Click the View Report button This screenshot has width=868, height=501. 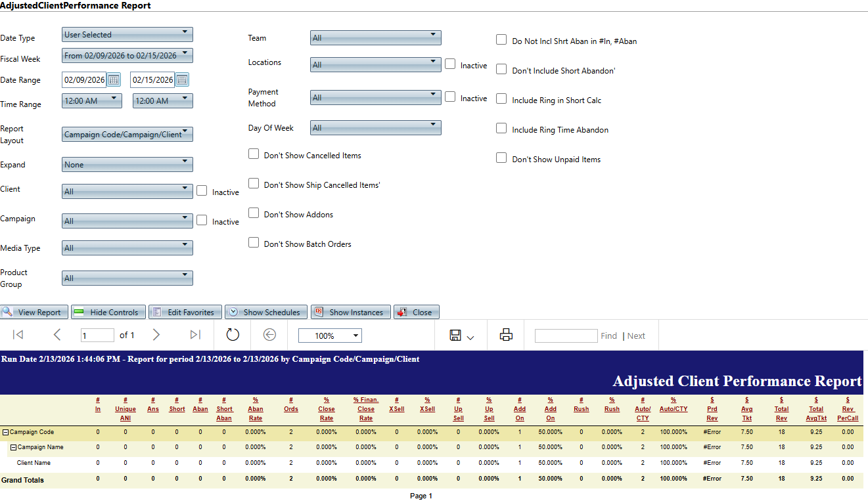coord(34,312)
